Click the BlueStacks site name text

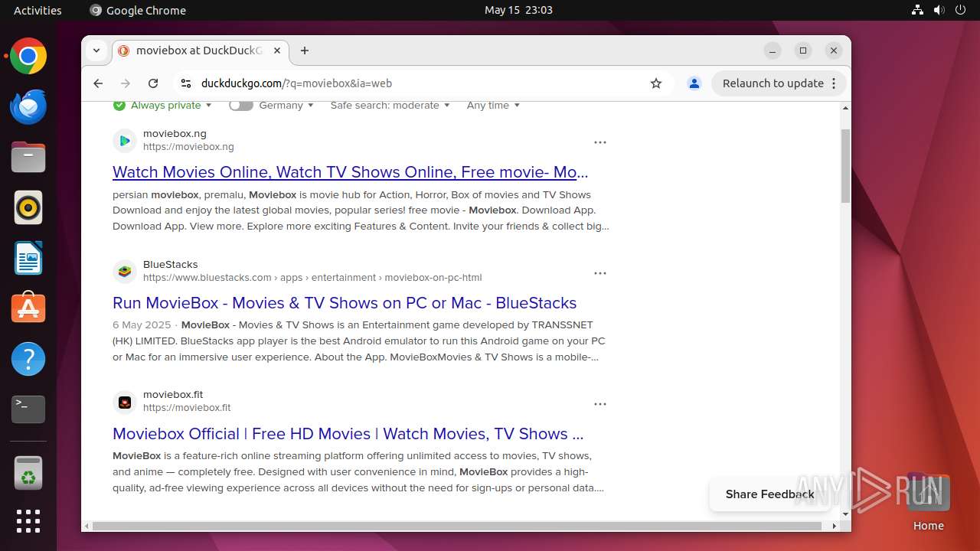170,265
